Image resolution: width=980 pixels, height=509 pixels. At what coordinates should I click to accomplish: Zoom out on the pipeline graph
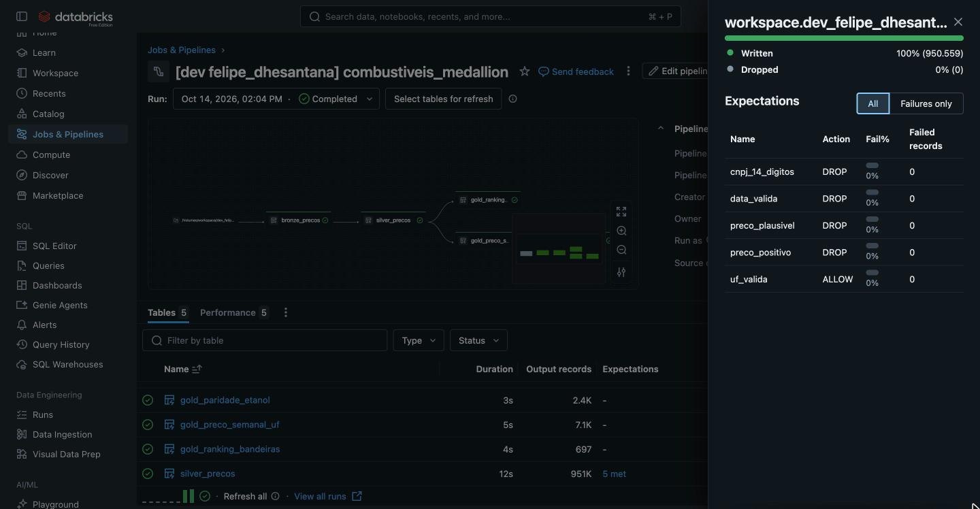point(621,250)
